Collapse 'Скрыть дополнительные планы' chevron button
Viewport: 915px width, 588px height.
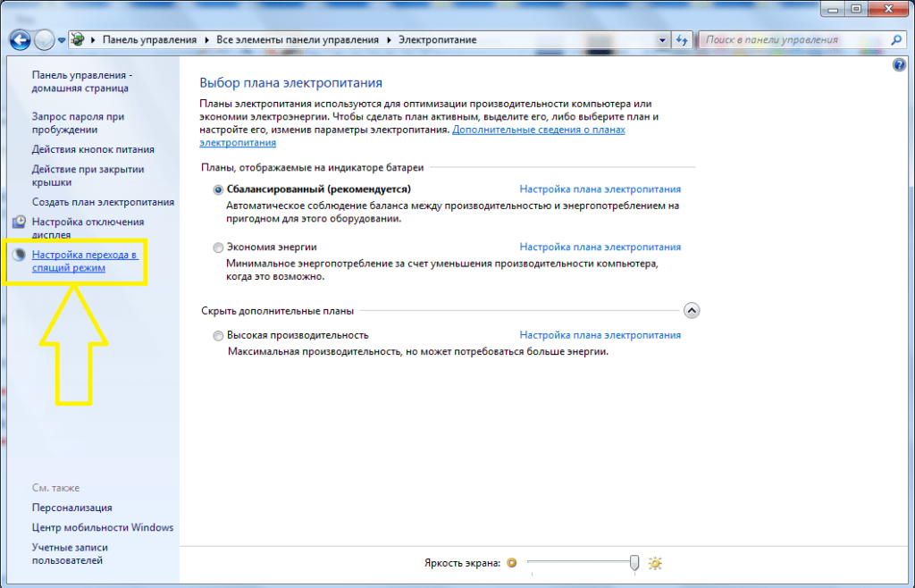pyautogui.click(x=692, y=310)
